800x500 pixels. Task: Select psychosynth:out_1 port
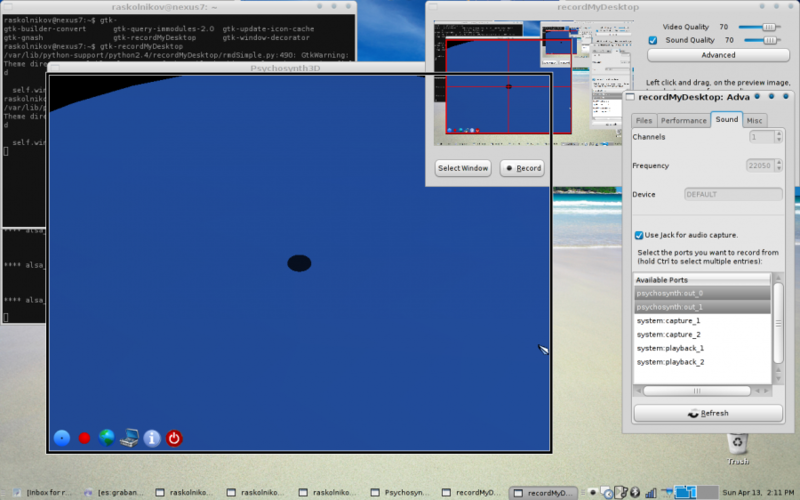pyautogui.click(x=703, y=307)
